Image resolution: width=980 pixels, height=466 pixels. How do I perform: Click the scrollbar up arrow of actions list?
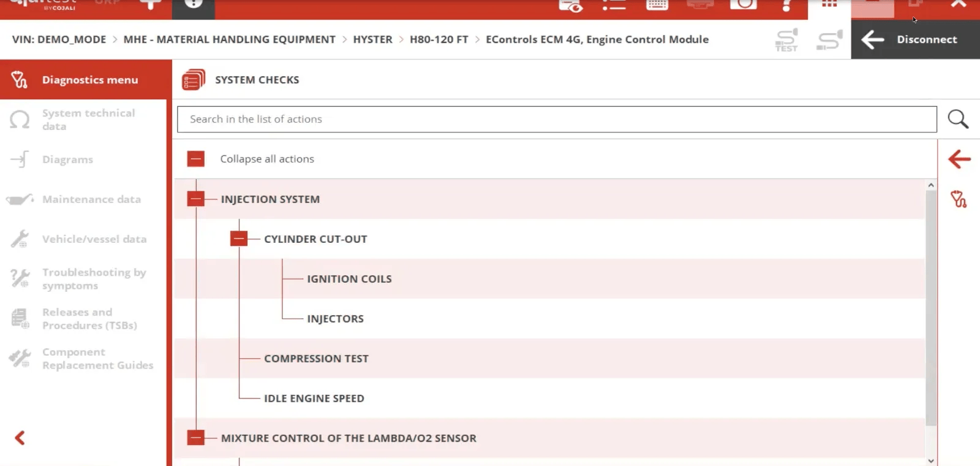931,185
